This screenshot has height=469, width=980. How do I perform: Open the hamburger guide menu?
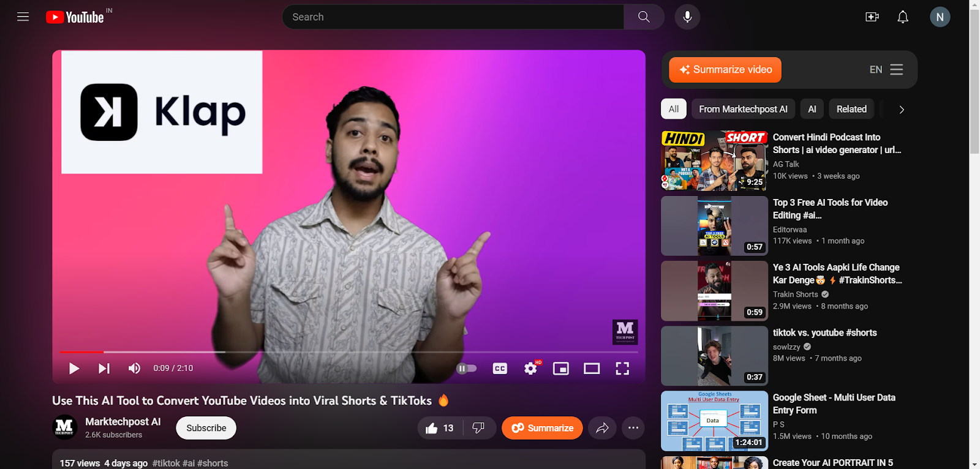pos(23,17)
